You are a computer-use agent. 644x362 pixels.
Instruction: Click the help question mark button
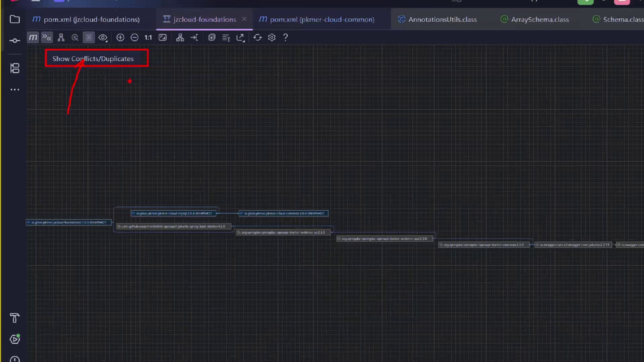[285, 38]
